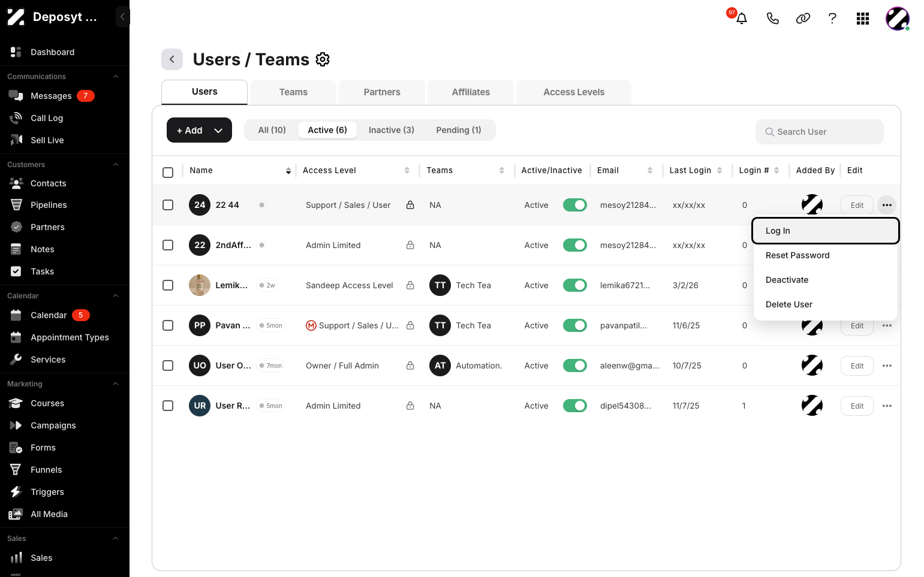Screen dimensions: 924x577
Task: Click the Deposyt logo in the sidebar
Action: 16,17
